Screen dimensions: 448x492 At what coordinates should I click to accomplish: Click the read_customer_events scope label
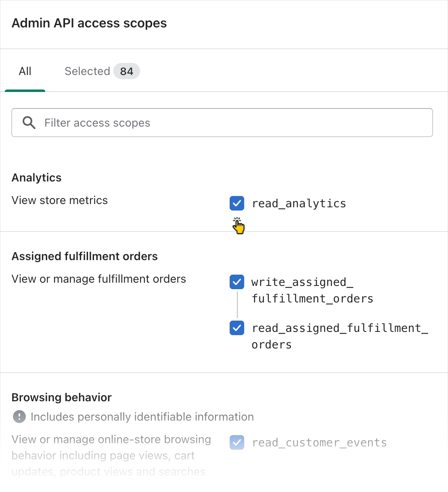point(319,443)
